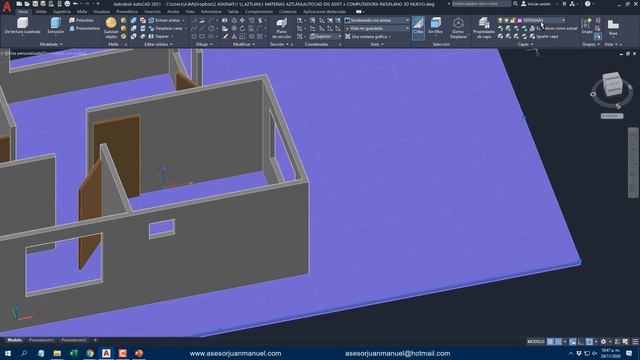Open the Visualizar ribbon tab
The width and height of the screenshot is (640, 360).
[102, 12]
